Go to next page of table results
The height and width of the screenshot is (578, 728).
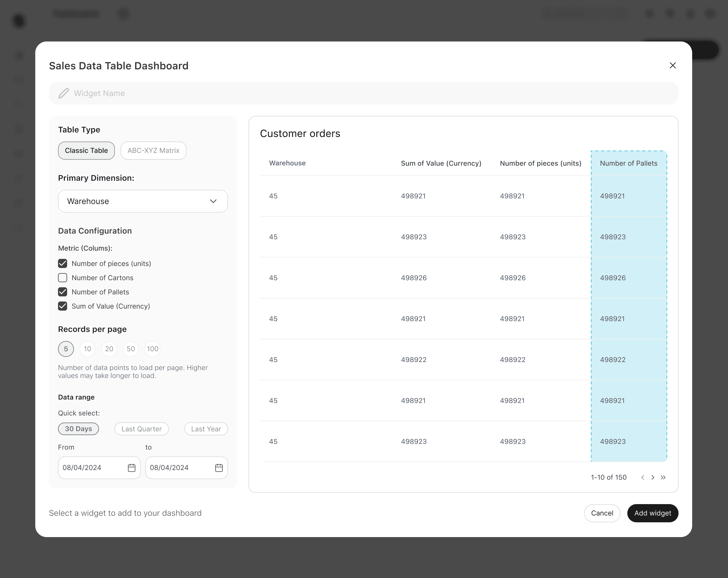(x=653, y=477)
